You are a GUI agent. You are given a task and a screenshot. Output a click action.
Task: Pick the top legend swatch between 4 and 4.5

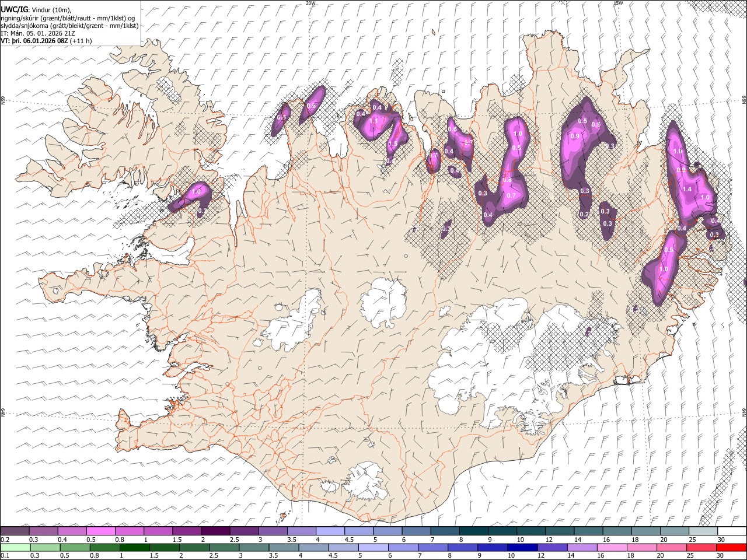point(330,531)
